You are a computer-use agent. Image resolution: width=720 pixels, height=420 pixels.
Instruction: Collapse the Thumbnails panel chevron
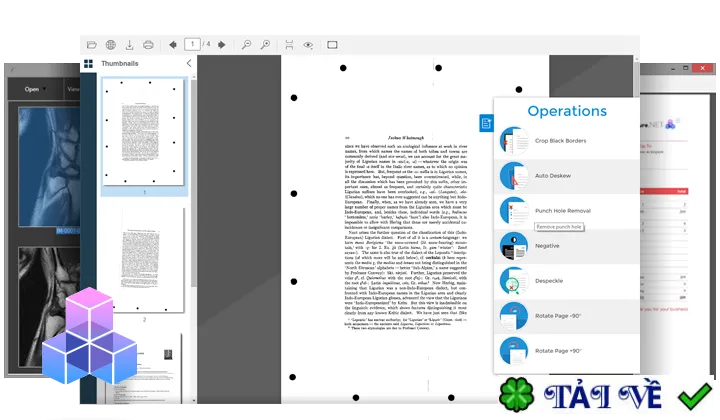(189, 63)
